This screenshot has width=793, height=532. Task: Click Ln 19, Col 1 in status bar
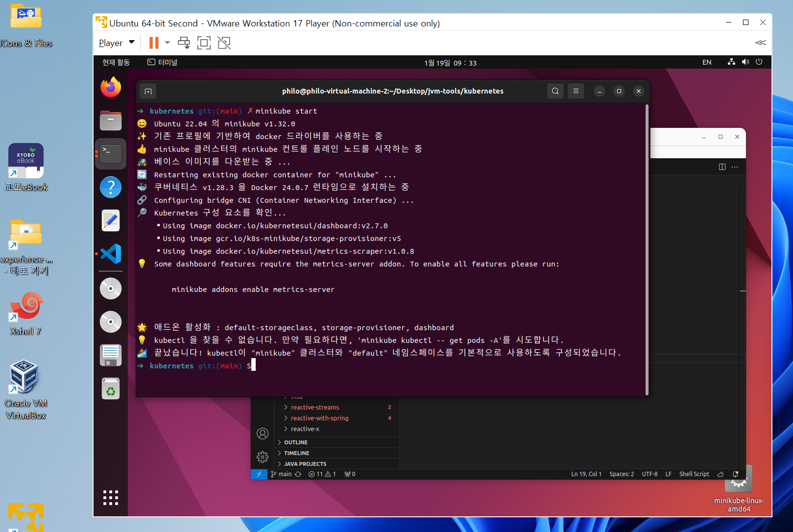click(586, 474)
